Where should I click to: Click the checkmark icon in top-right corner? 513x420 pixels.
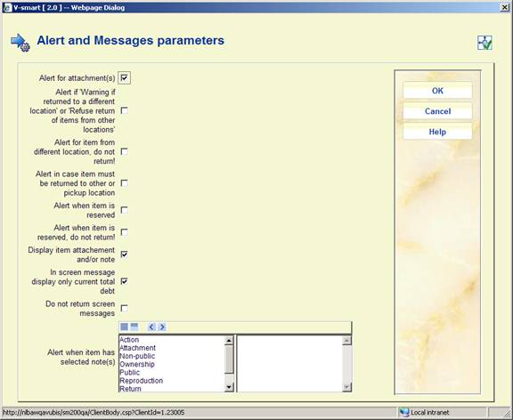coord(484,43)
